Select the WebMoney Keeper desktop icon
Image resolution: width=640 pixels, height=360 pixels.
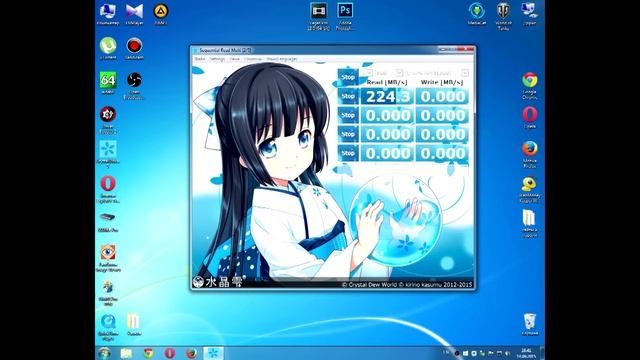[529, 189]
